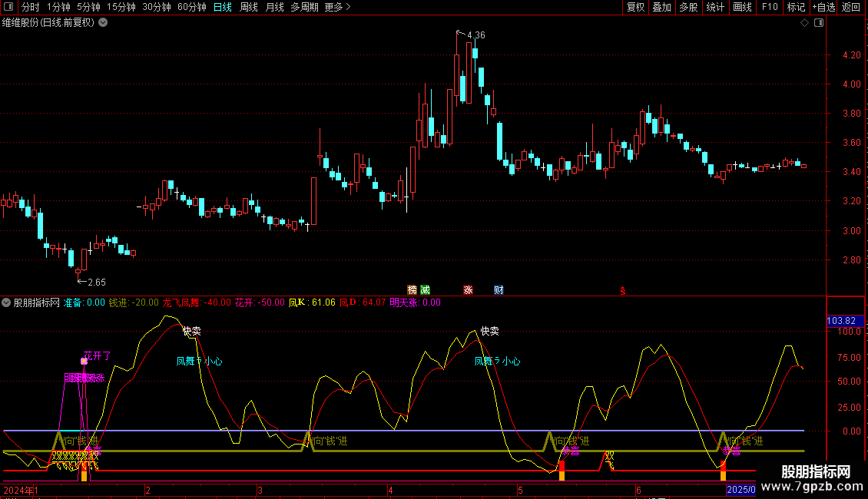The width and height of the screenshot is (868, 499).
Task: Click the 2025/0 highlighted date label
Action: tap(740, 490)
